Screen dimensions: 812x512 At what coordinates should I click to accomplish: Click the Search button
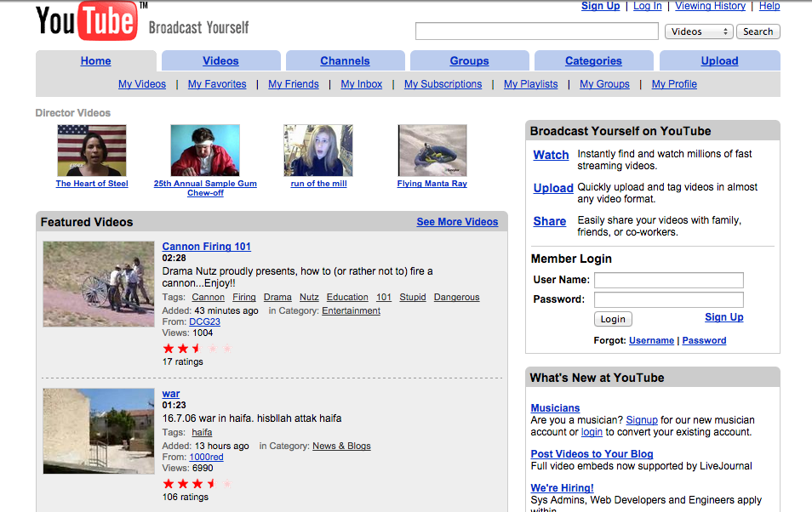click(x=758, y=31)
